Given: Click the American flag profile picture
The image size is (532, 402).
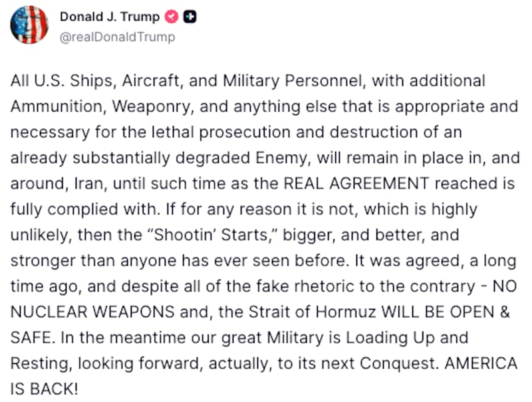Looking at the screenshot, I should (x=29, y=25).
